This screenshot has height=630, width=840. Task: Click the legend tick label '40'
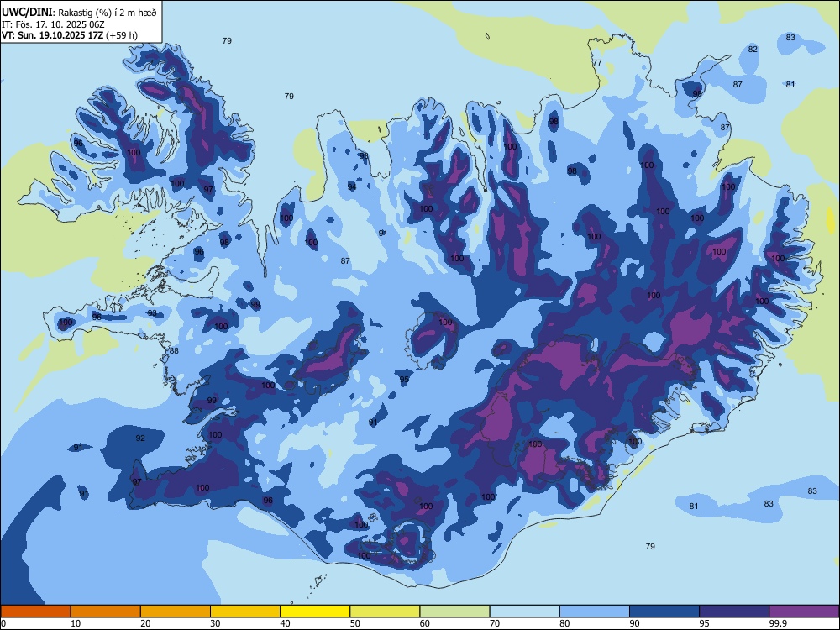click(x=285, y=623)
